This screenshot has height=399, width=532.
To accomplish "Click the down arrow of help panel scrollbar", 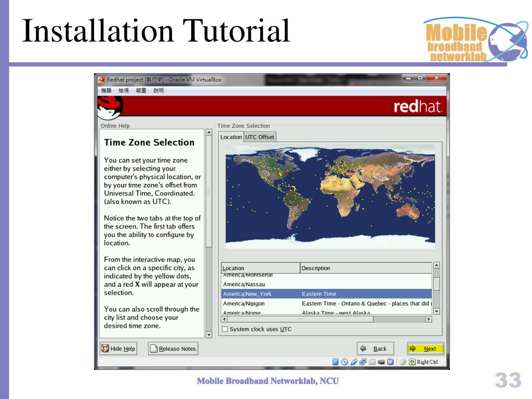I will click(x=209, y=335).
